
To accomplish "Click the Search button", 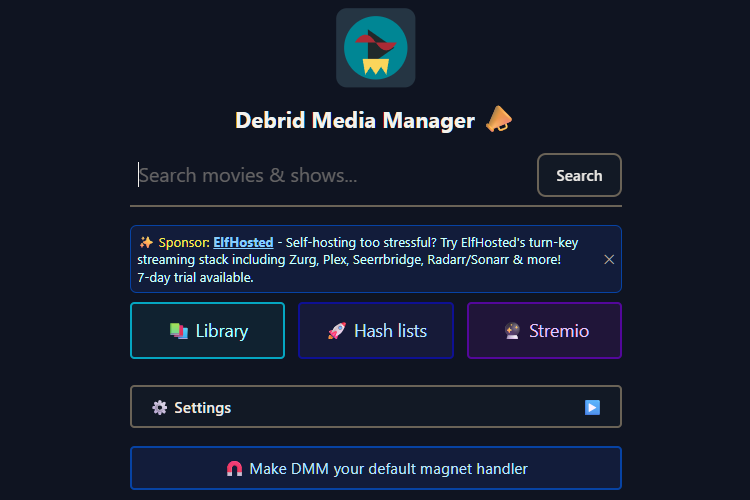I will click(579, 176).
